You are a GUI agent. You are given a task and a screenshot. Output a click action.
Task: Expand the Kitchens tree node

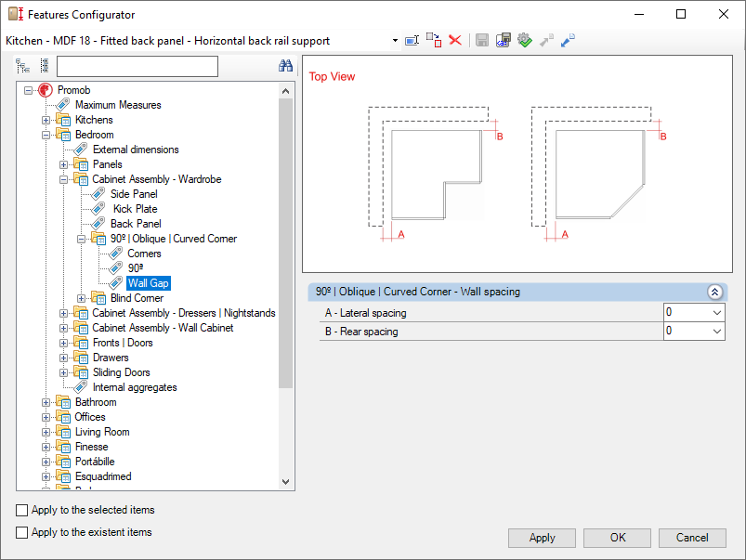[46, 120]
